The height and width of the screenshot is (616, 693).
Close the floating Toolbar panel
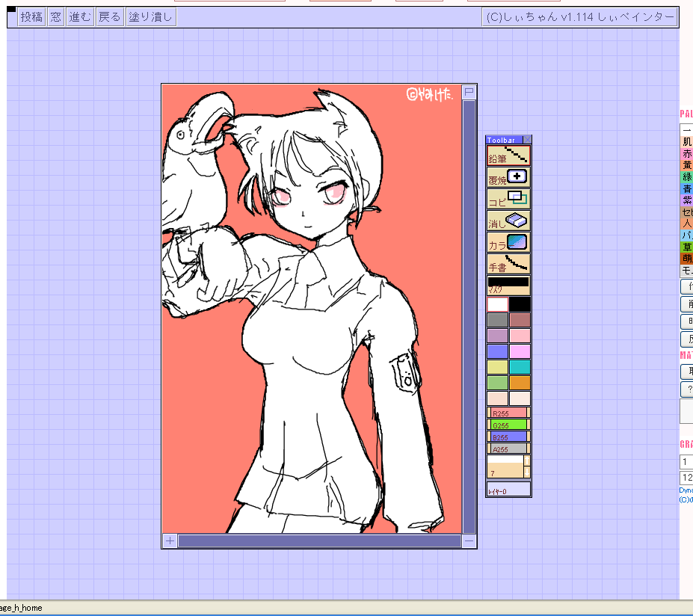coord(526,140)
